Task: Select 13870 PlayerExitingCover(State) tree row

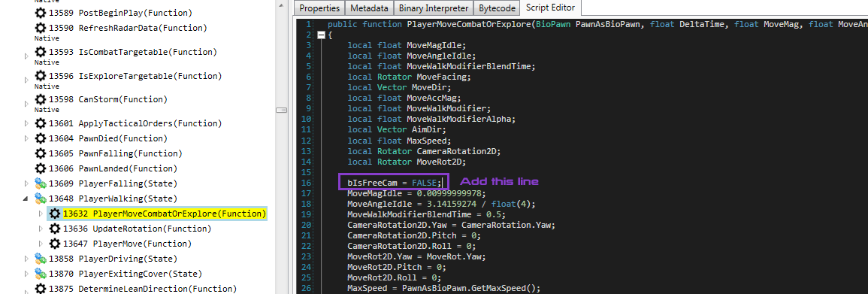Action: [x=125, y=274]
